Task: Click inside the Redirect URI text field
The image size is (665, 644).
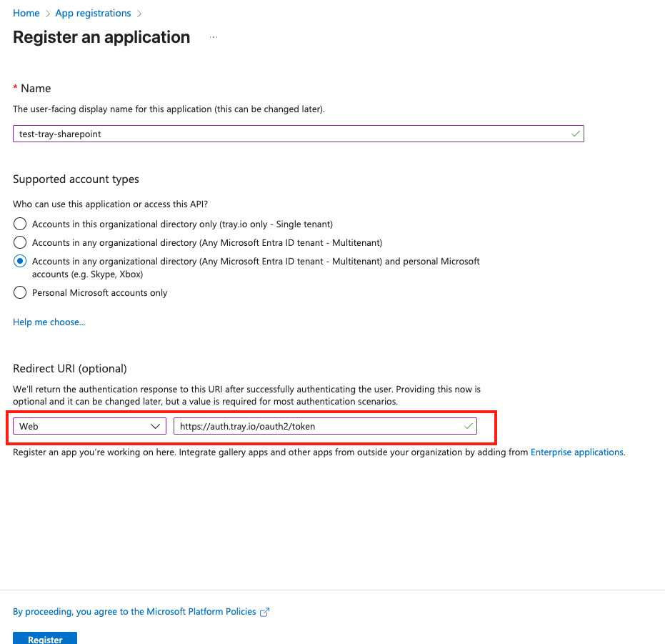Action: [x=321, y=425]
